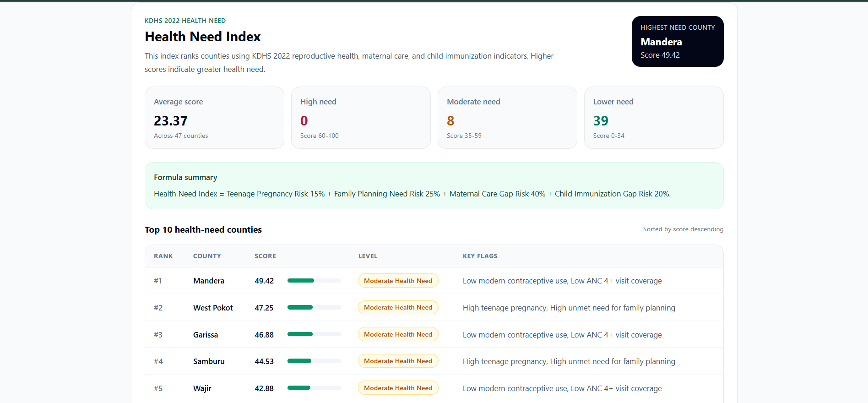
Task: Select Samburu in the county table
Action: point(209,361)
